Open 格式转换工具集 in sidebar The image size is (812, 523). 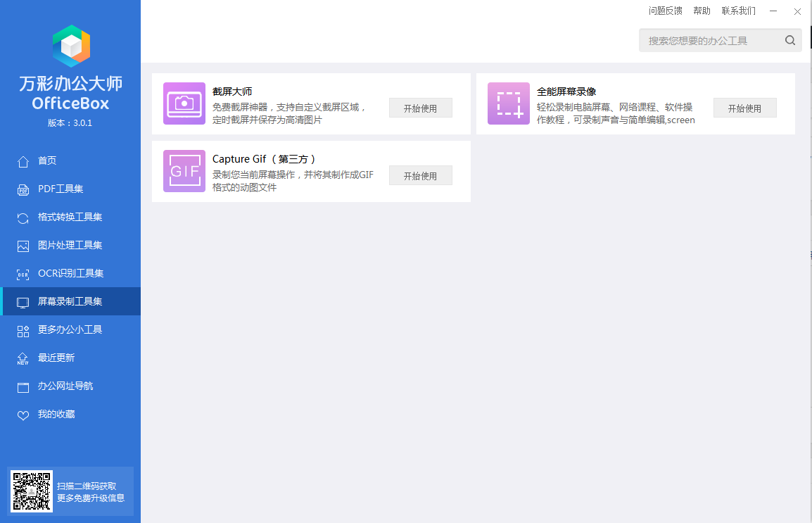tap(70, 218)
